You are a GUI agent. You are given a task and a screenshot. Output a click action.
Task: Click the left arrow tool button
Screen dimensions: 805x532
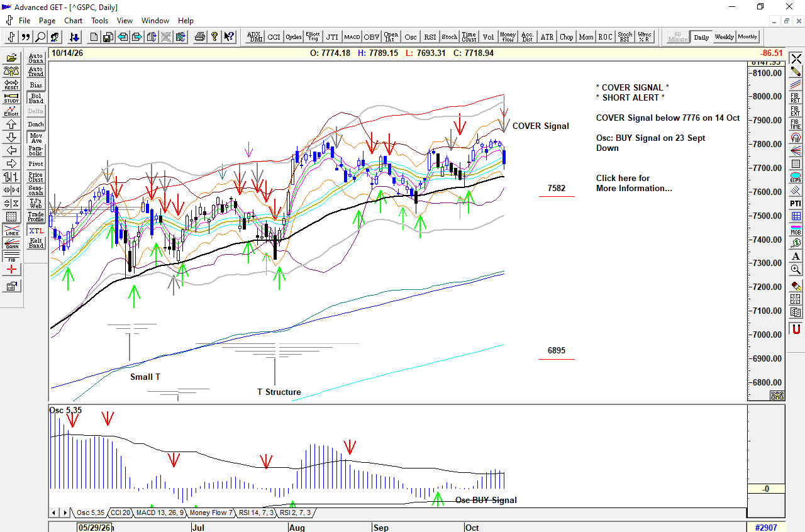(x=11, y=150)
